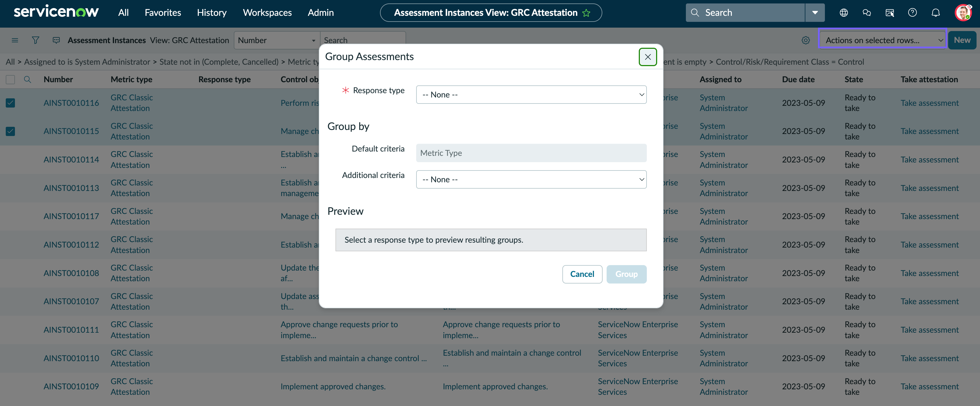Viewport: 980px width, 406px height.
Task: Sort by the Assigned to column header
Action: (x=720, y=79)
